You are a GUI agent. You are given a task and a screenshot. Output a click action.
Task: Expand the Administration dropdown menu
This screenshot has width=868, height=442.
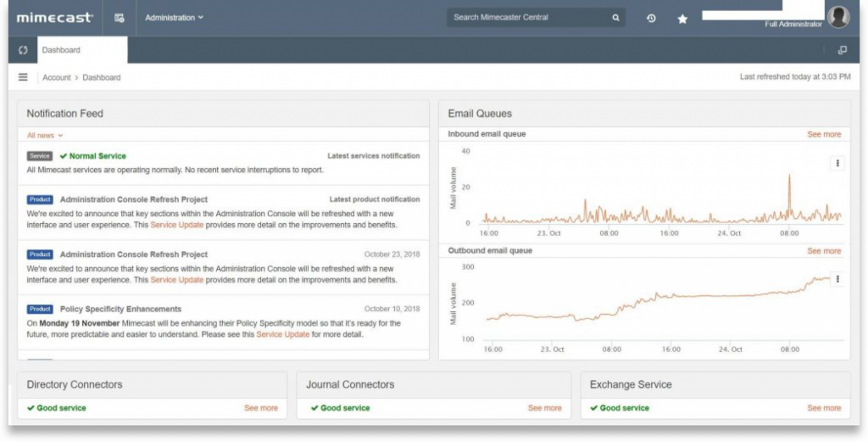tap(174, 18)
